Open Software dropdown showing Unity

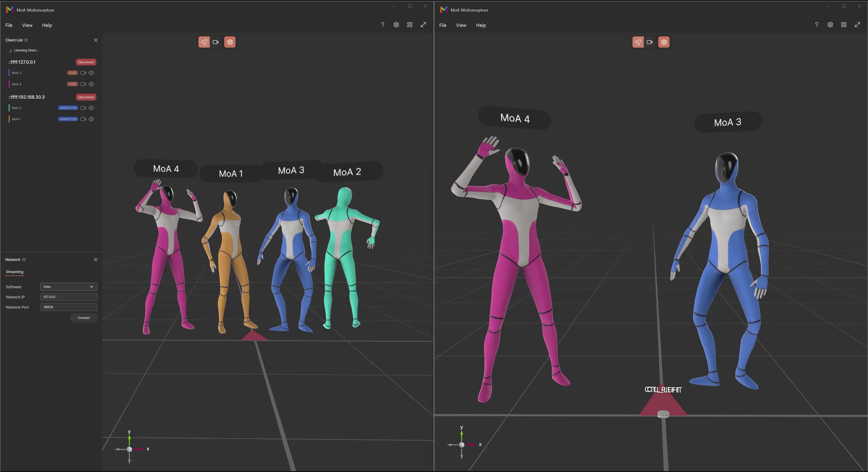69,287
